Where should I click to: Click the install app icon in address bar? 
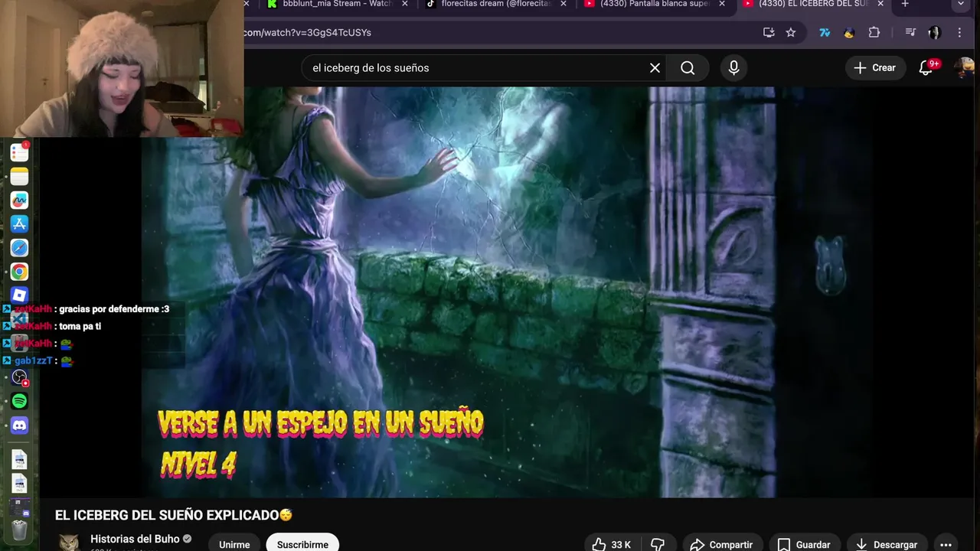[769, 32]
